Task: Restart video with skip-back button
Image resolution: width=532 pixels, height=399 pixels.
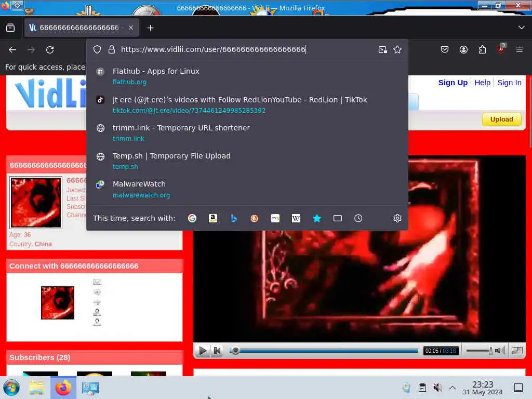Action: click(x=217, y=351)
